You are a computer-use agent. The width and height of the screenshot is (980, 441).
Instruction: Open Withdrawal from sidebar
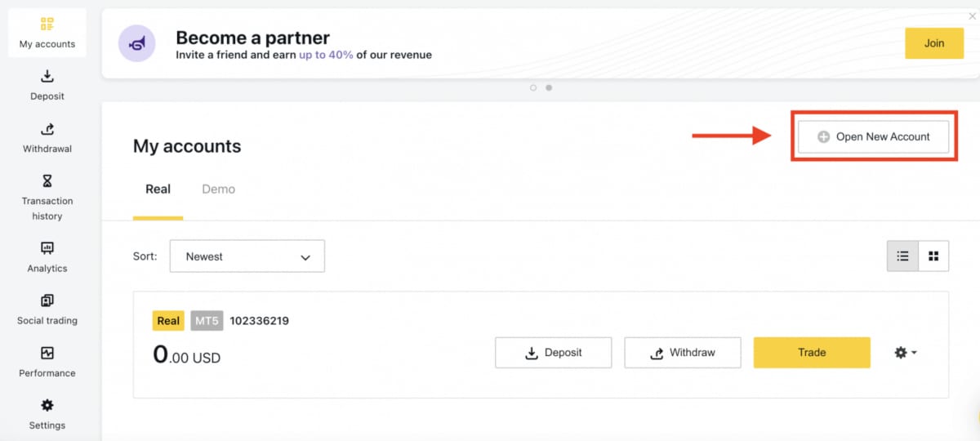(x=47, y=137)
